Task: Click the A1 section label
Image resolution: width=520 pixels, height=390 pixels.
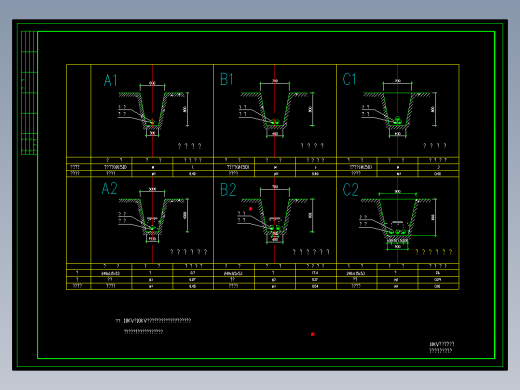Action: click(x=110, y=80)
